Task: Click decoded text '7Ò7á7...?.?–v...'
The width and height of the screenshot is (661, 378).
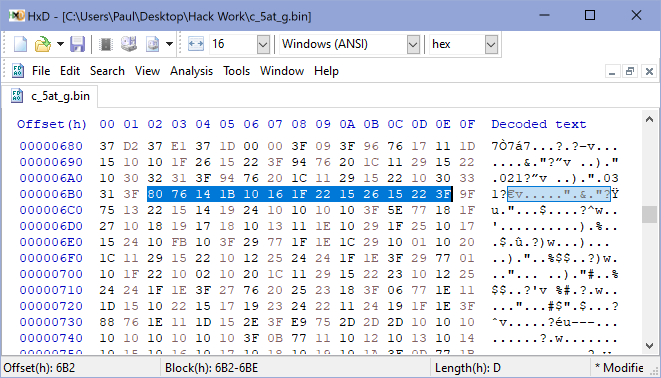Action: click(x=555, y=146)
